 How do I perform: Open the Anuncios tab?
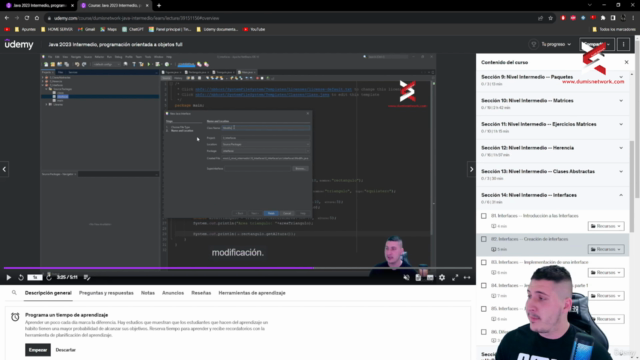click(173, 293)
